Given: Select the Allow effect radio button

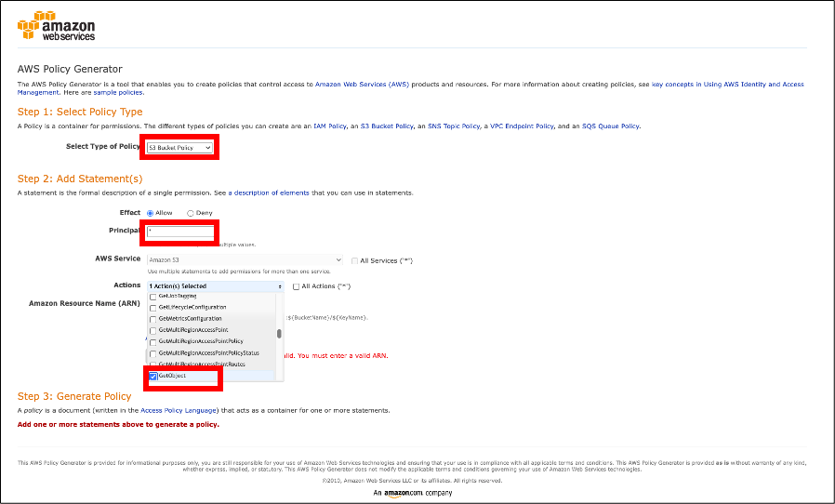Looking at the screenshot, I should click(x=151, y=213).
